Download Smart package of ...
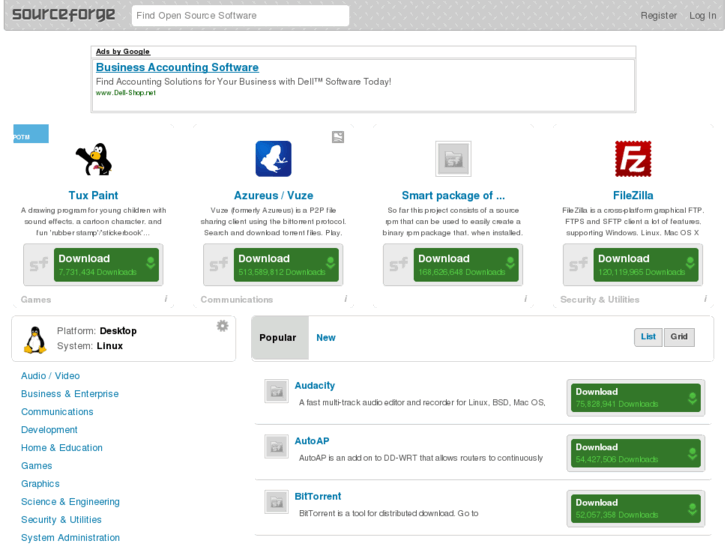The height and width of the screenshot is (545, 727). tap(466, 264)
